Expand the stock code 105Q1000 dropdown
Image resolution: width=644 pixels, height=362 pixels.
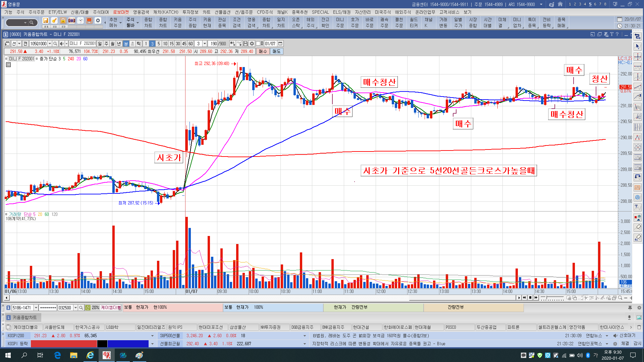point(50,44)
